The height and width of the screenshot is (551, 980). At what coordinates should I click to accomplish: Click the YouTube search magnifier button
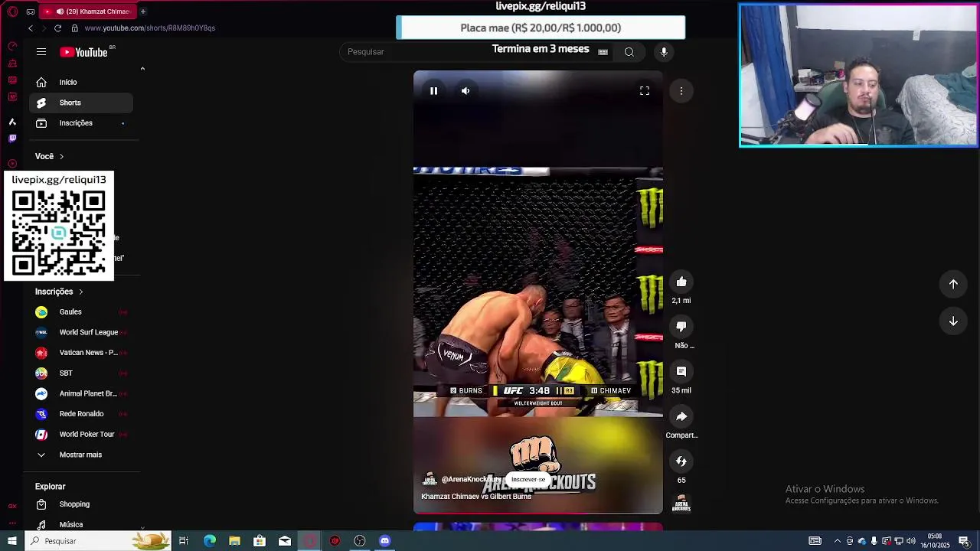pos(629,52)
